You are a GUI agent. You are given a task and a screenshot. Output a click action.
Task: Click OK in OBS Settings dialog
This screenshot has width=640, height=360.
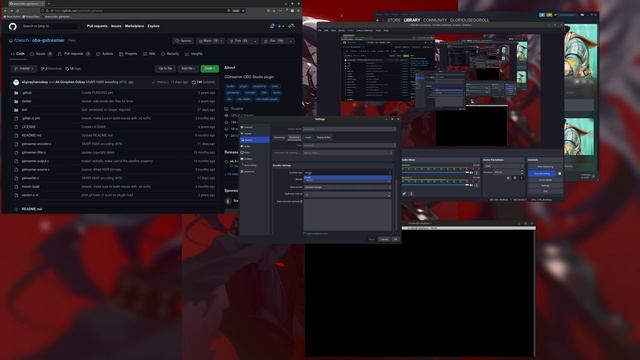396,239
